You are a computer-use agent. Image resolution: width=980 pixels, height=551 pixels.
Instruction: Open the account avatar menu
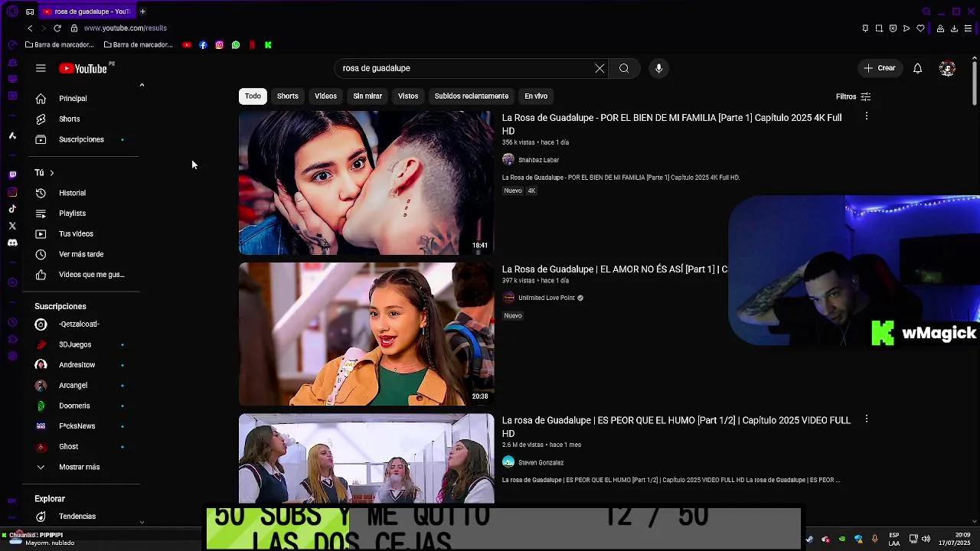point(947,68)
